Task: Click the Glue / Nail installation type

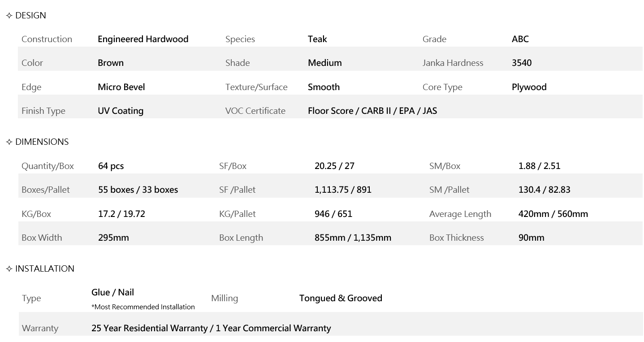Action: coord(112,292)
